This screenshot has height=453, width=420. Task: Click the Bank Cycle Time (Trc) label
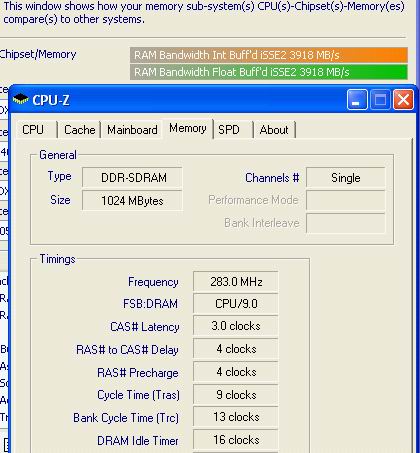point(126,418)
